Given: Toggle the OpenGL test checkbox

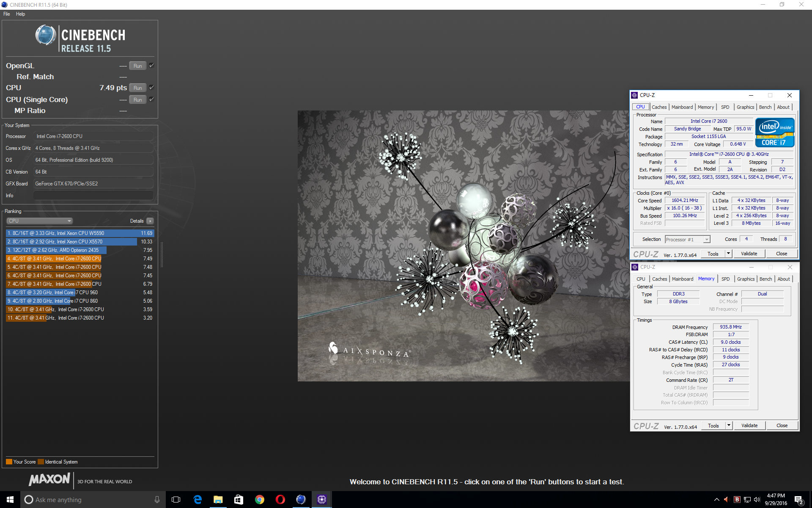Looking at the screenshot, I should click(x=151, y=66).
